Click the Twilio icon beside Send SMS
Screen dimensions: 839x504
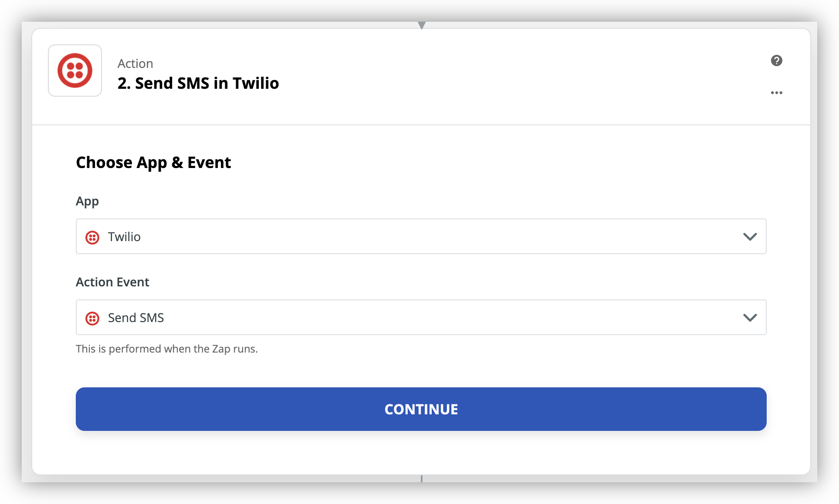click(x=92, y=318)
